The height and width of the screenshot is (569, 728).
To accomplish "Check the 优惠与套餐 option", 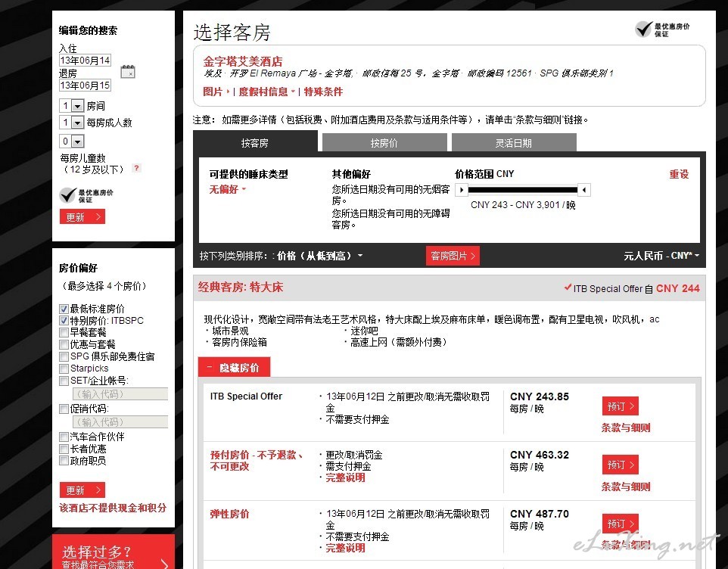I will (x=64, y=344).
